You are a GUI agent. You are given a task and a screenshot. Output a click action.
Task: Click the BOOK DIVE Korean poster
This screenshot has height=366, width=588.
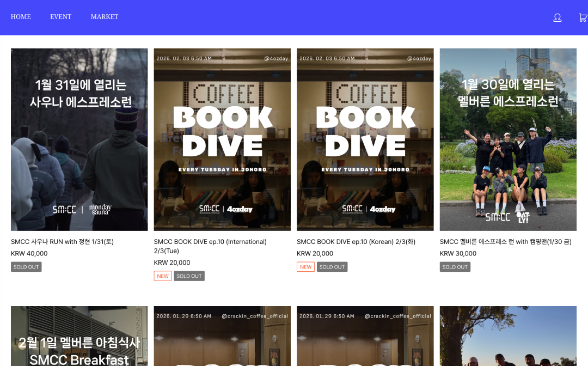[x=365, y=139]
